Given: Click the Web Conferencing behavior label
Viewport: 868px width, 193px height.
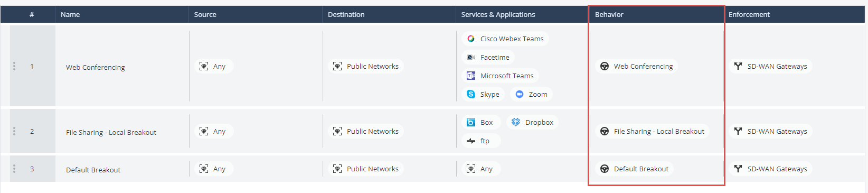Looking at the screenshot, I should click(x=643, y=66).
